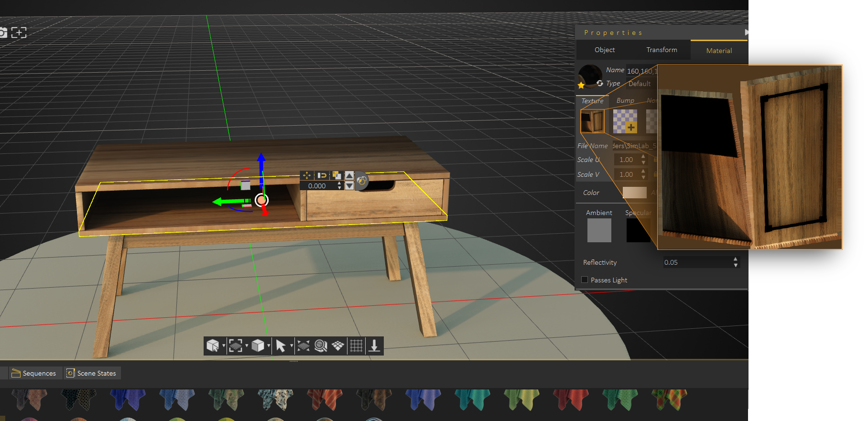Enable the Passes Light checkbox

coord(585,280)
